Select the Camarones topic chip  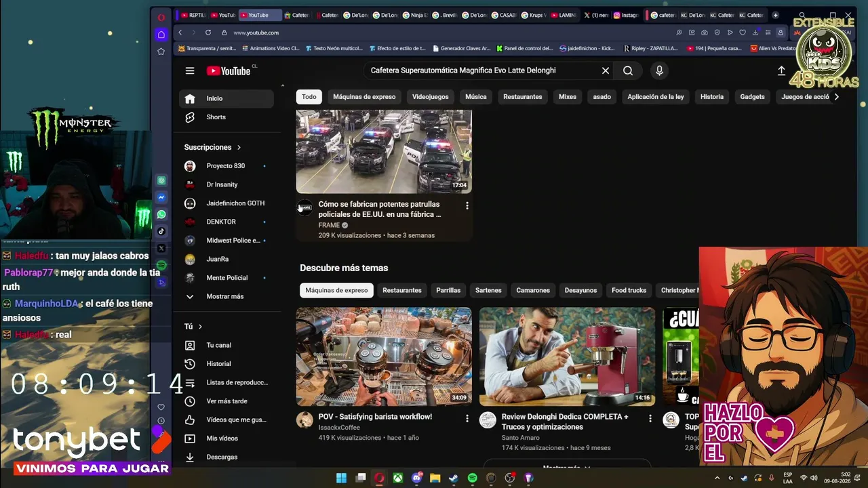point(533,290)
